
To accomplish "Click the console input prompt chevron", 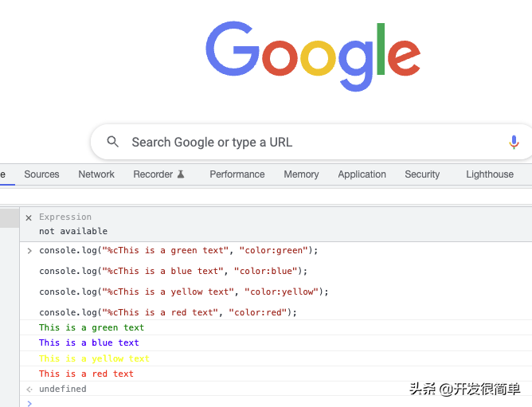I will click(29, 403).
